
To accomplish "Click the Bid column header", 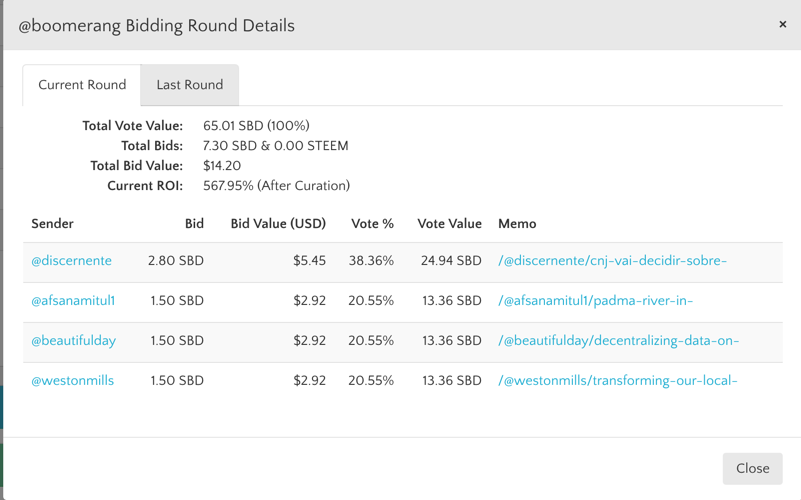I will coord(194,224).
